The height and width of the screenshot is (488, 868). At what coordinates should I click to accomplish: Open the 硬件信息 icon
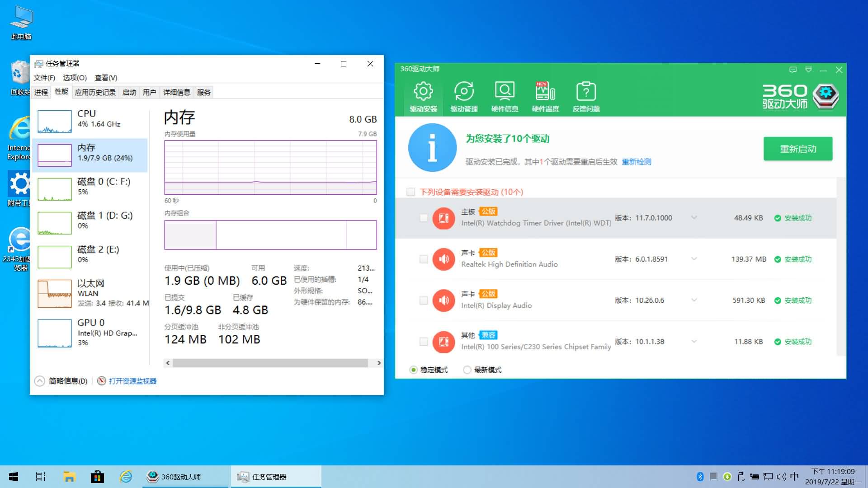[505, 97]
